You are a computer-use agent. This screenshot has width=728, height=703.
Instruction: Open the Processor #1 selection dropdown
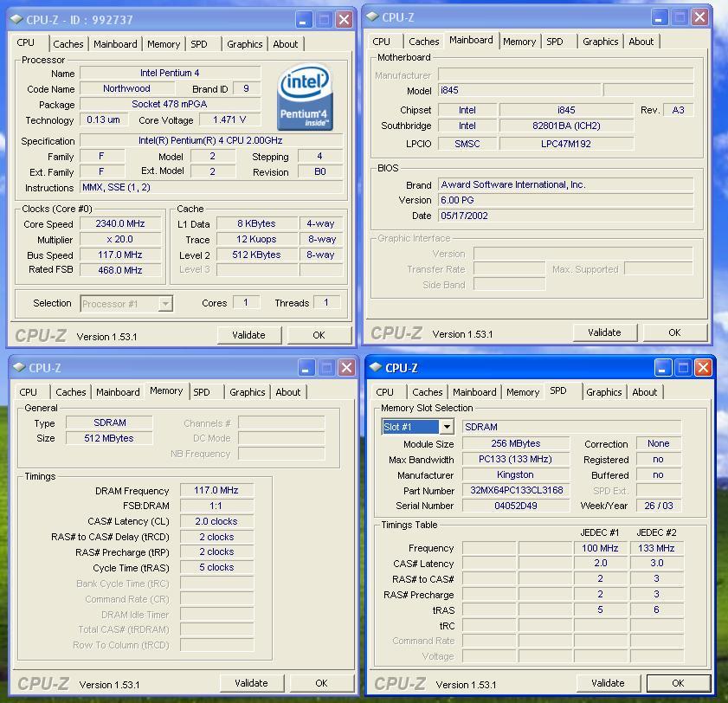coord(165,304)
